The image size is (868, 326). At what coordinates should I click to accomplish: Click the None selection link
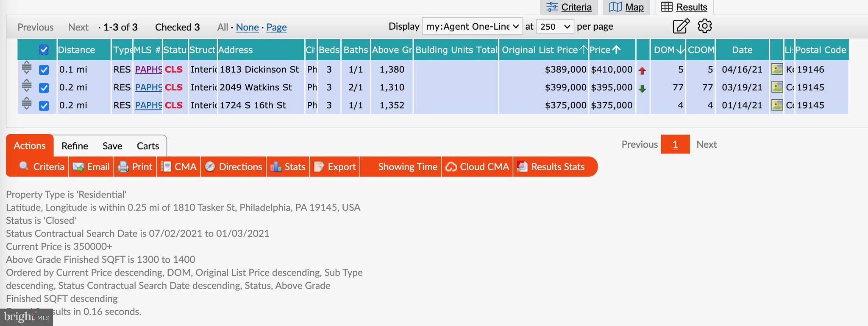[247, 27]
